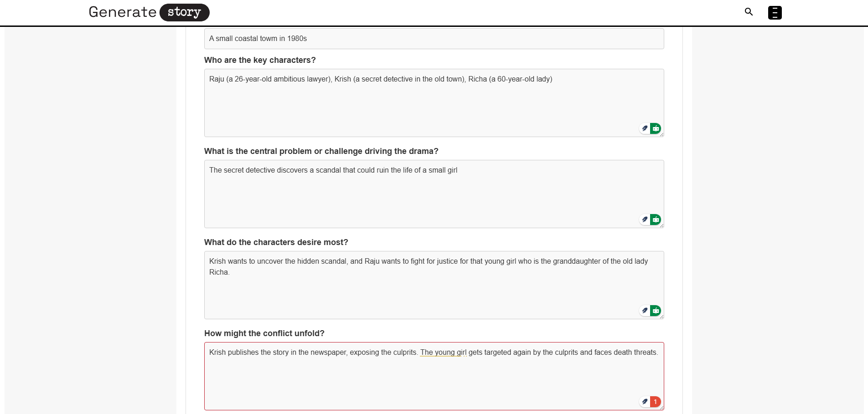Open the robot AI icon in central problem field
Screen dimensions: 868x414
[x=655, y=219]
